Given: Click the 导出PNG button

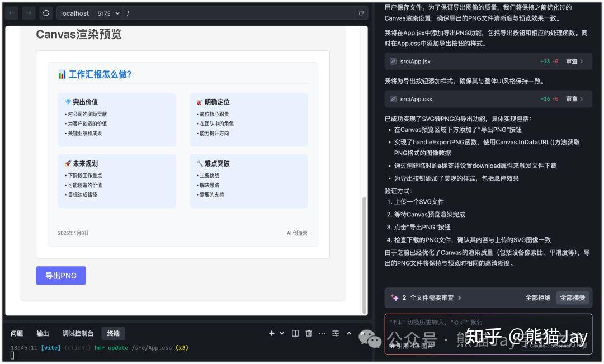Looking at the screenshot, I should [61, 275].
